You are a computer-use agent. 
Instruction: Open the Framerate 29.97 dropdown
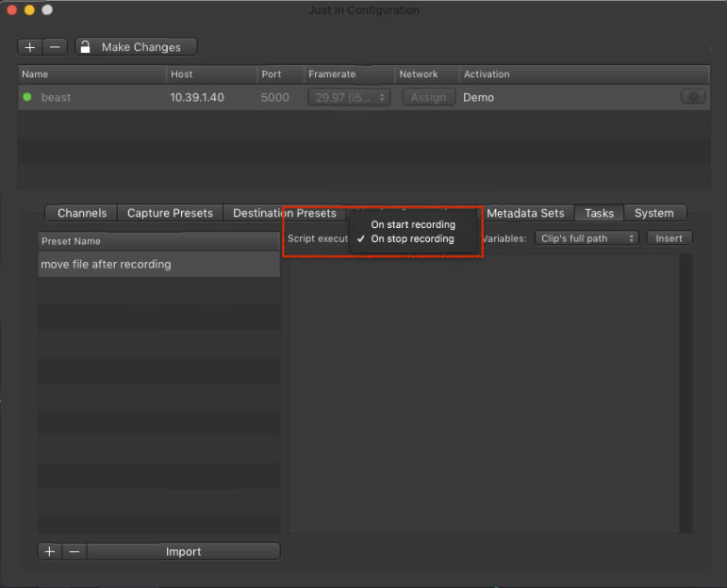point(349,97)
